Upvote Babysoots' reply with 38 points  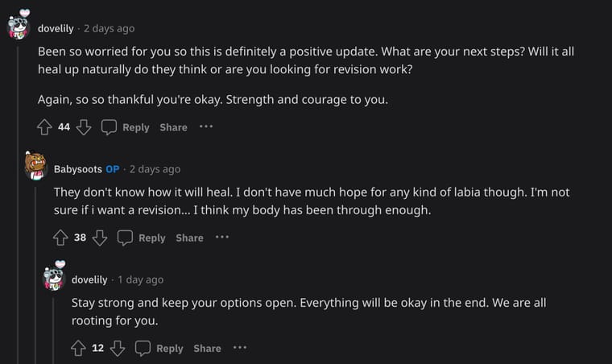[x=61, y=238]
